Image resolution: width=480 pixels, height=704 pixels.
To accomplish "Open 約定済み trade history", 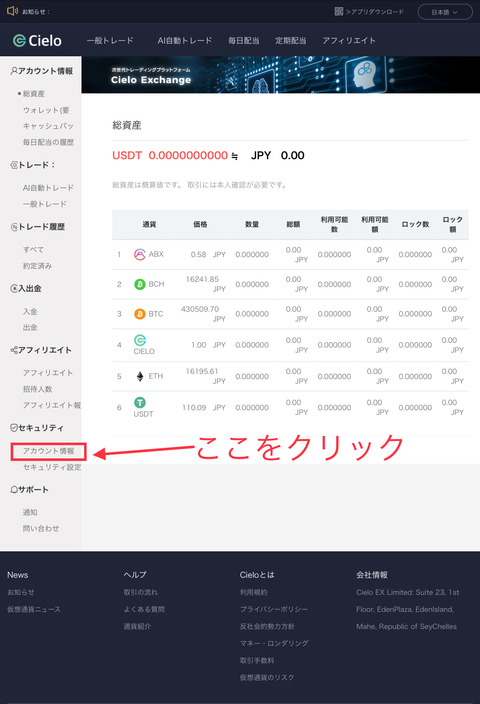I will [37, 266].
